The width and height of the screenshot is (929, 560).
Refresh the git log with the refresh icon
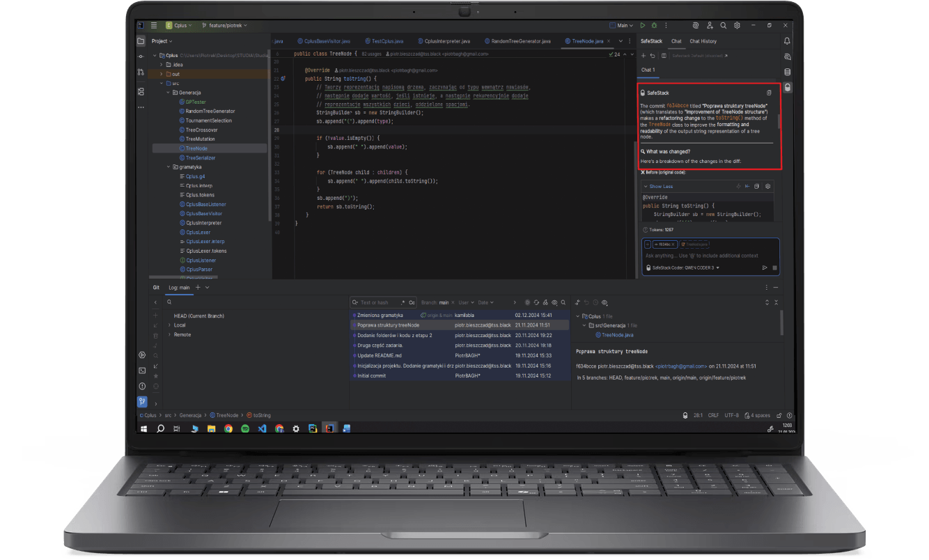[x=537, y=302]
